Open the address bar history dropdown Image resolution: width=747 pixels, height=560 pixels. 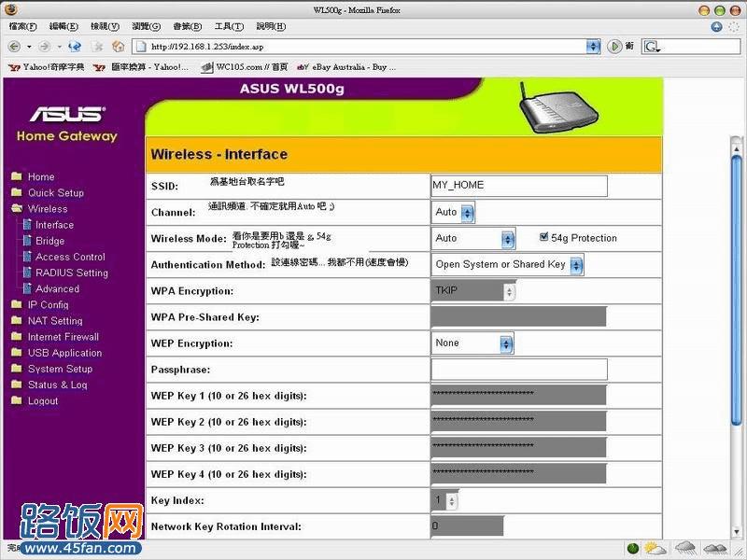coord(593,46)
